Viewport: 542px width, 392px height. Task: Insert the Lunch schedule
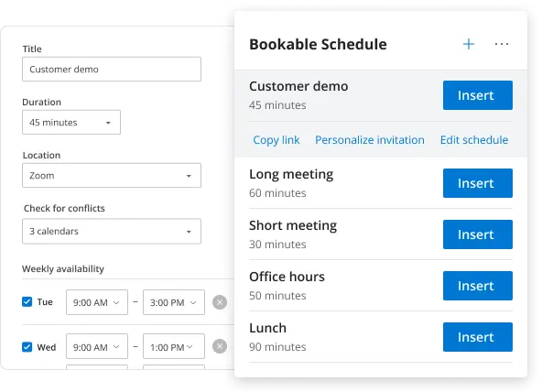coord(478,337)
